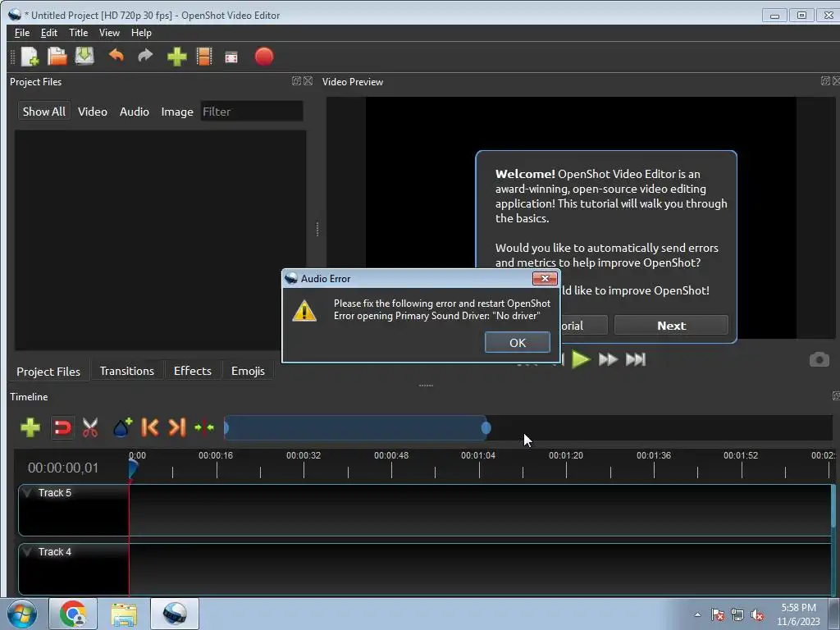
Task: Open File Explorer from the taskbar
Action: (x=124, y=614)
